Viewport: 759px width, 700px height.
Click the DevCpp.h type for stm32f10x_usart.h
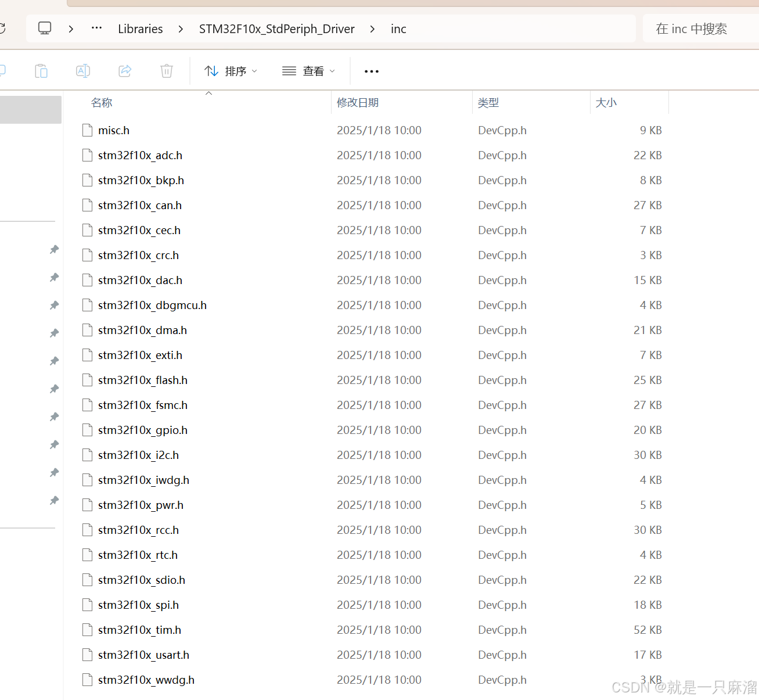pyautogui.click(x=502, y=655)
